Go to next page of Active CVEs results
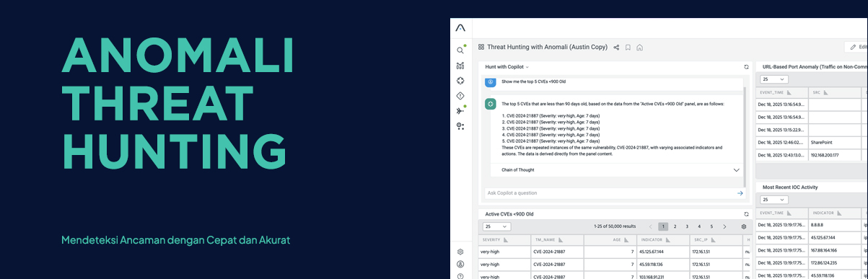 pos(725,227)
